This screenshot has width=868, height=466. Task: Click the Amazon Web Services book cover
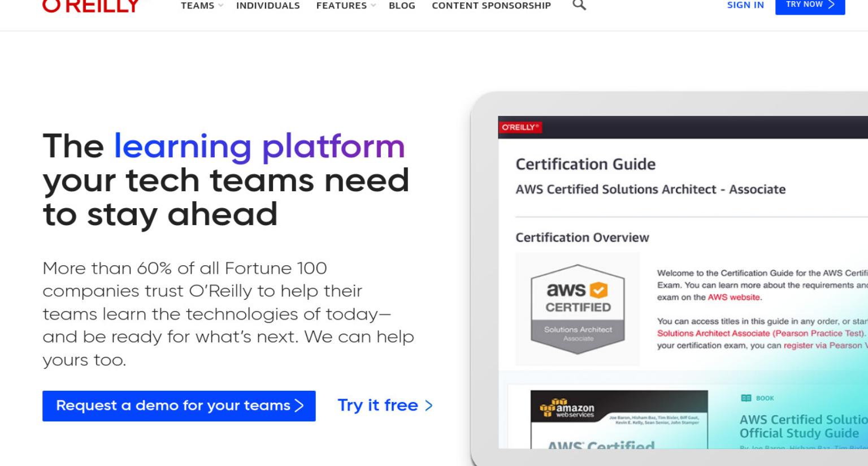coord(619,419)
